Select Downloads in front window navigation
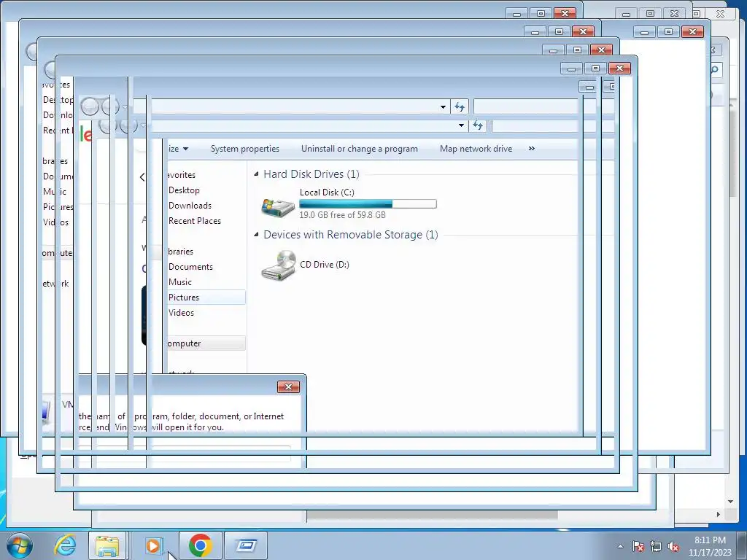Viewport: 747px width, 560px height. (x=190, y=206)
